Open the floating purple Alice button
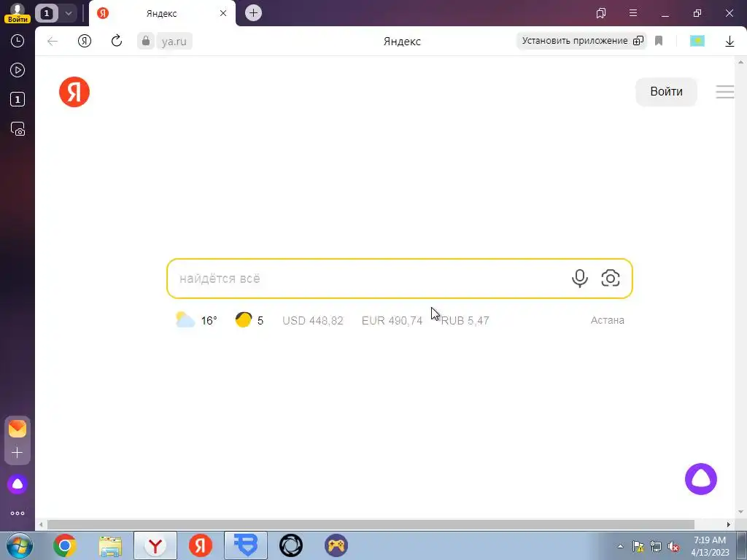 click(x=701, y=478)
